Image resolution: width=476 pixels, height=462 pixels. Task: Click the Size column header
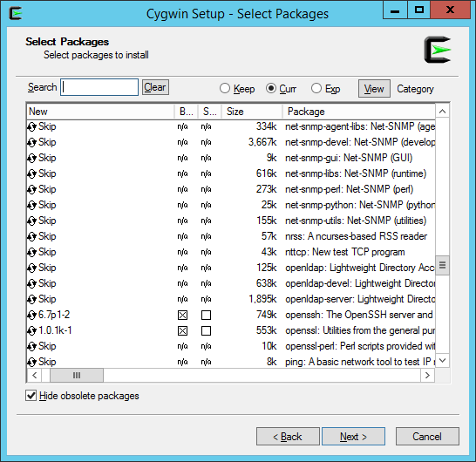click(x=252, y=112)
